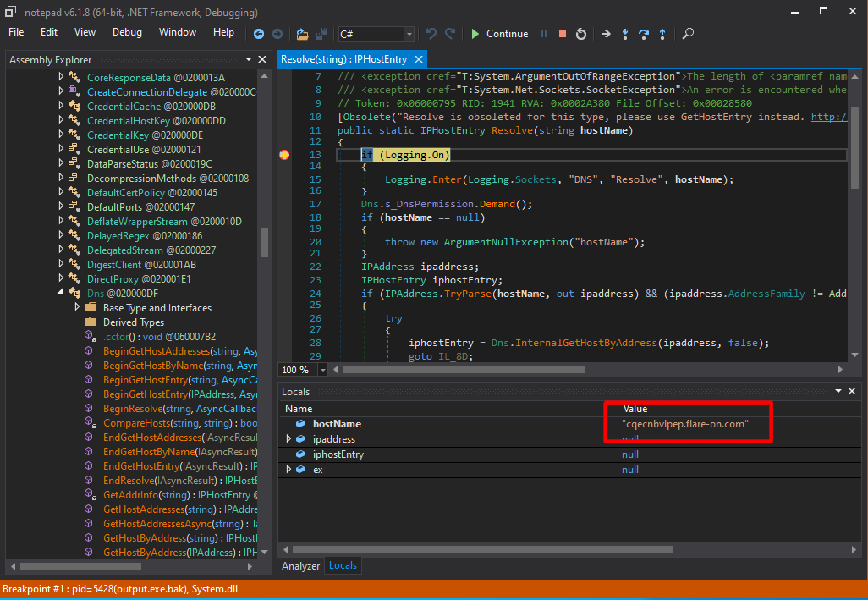Switch to the Locals tab
868x600 pixels.
click(343, 565)
